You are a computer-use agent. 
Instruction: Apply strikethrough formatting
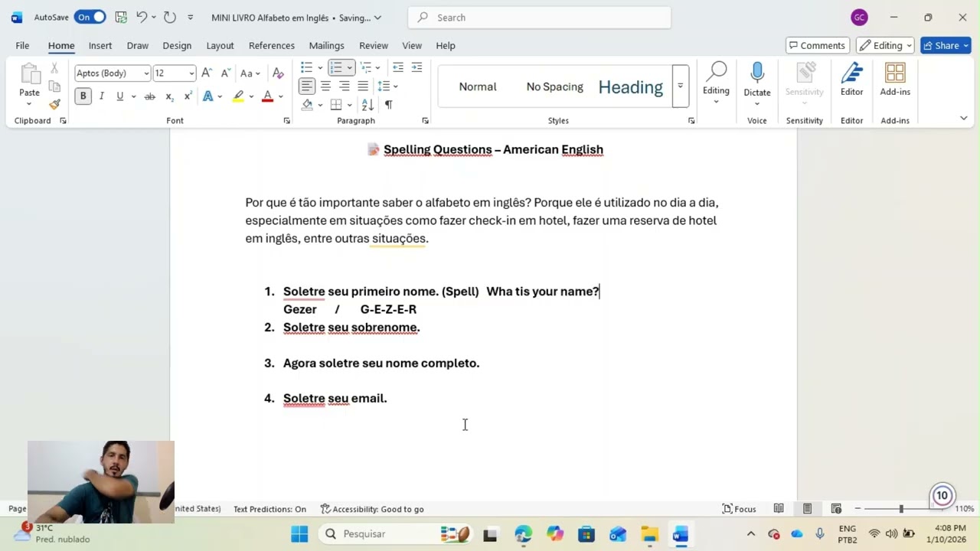(x=150, y=96)
